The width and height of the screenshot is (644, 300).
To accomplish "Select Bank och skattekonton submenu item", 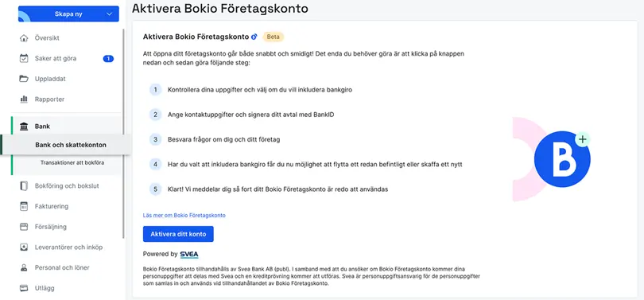I will coord(71,145).
